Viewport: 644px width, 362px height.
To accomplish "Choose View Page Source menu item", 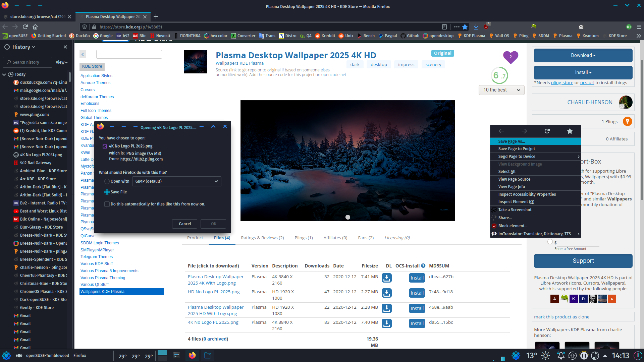I will click(x=535, y=179).
